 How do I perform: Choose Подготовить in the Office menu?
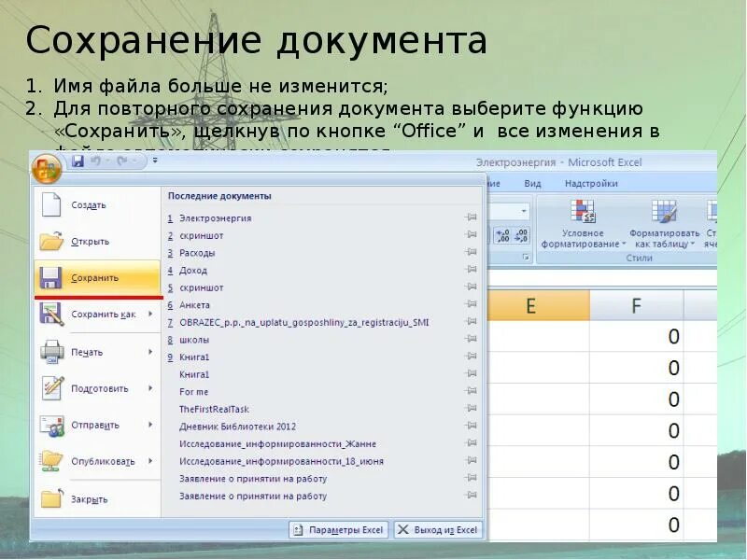click(97, 388)
